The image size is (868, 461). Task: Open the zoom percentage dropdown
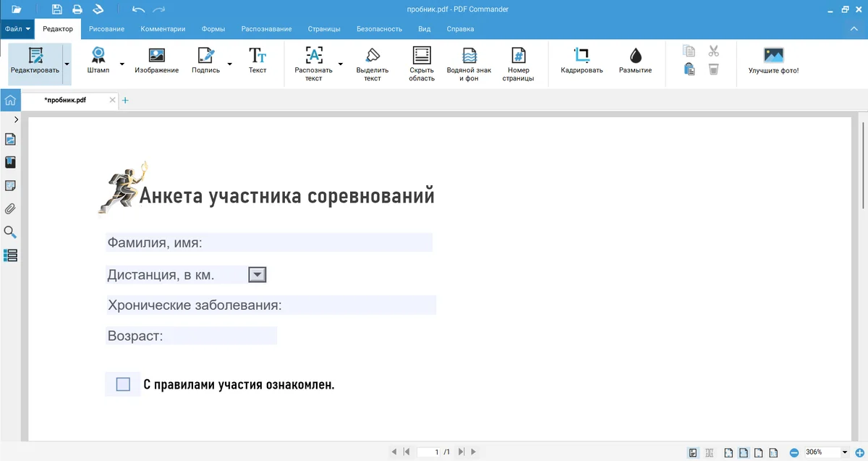844,452
